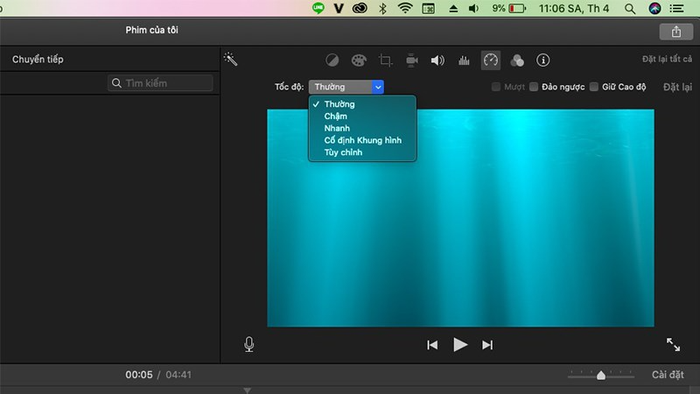Open the color correction palette tool
The image size is (700, 394).
tap(358, 60)
